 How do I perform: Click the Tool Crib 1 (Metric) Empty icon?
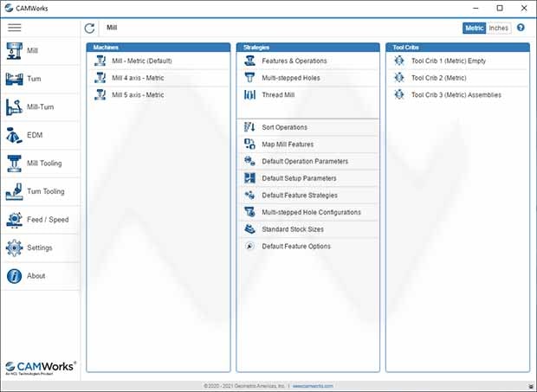[x=399, y=61]
